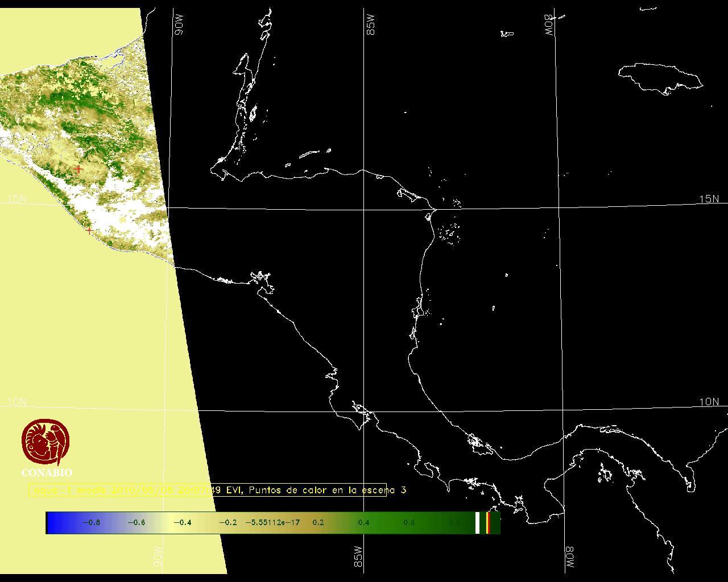
Task: Click the -5.55112e-17 value on the legend
Action: pyautogui.click(x=272, y=522)
